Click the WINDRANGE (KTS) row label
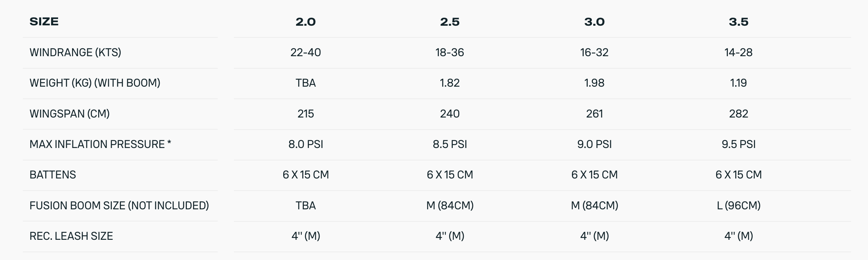Screen dimensions: 868x260 click(75, 53)
